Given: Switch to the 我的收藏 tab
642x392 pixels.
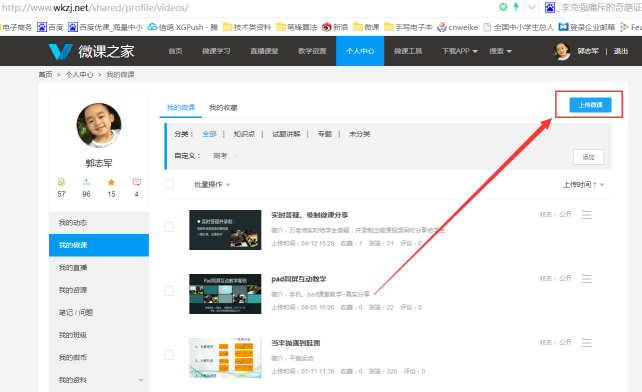Looking at the screenshot, I should [x=223, y=108].
